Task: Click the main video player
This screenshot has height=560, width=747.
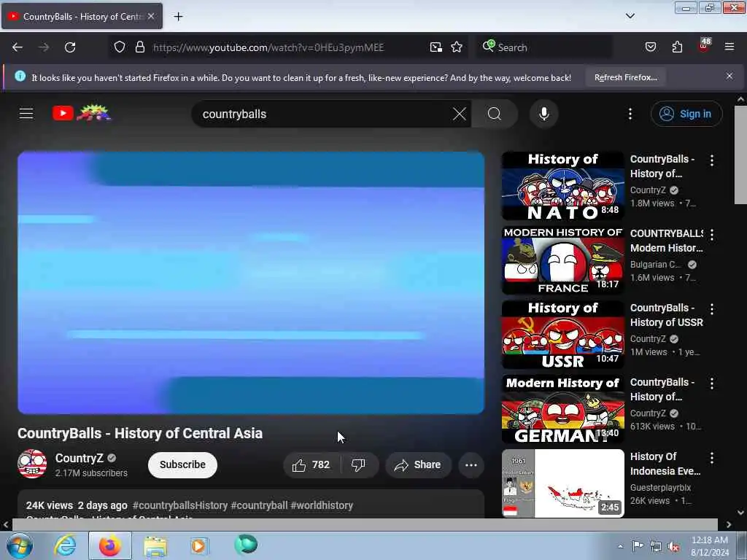Action: click(x=251, y=282)
